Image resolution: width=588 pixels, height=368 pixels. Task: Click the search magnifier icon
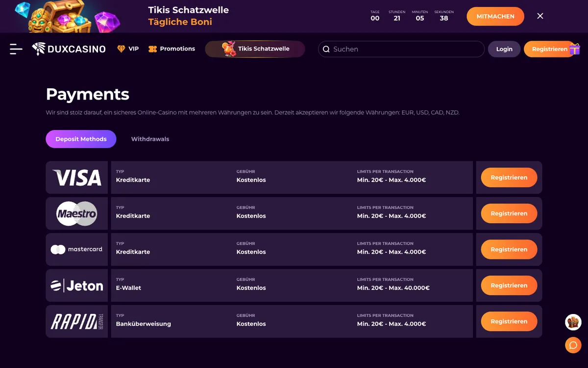coord(326,49)
